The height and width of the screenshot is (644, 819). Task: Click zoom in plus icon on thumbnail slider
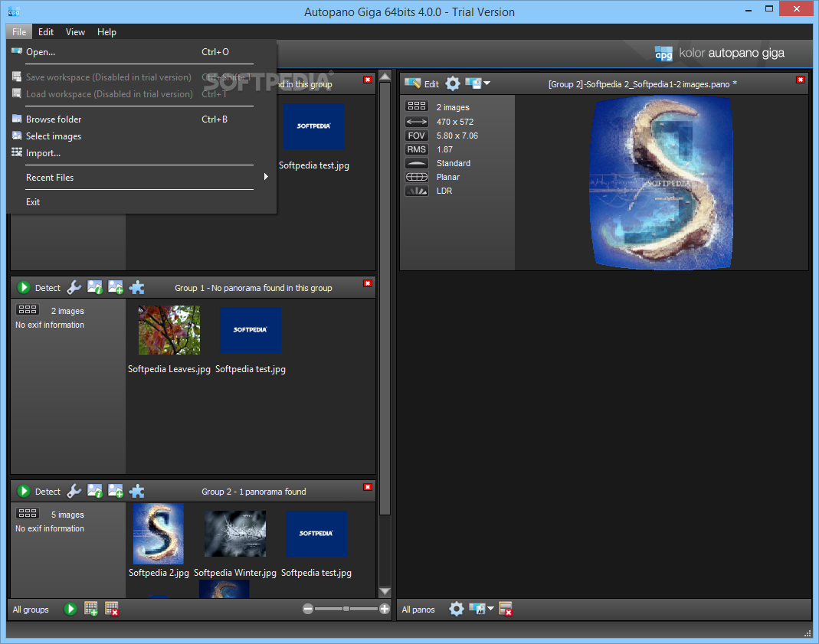[385, 609]
